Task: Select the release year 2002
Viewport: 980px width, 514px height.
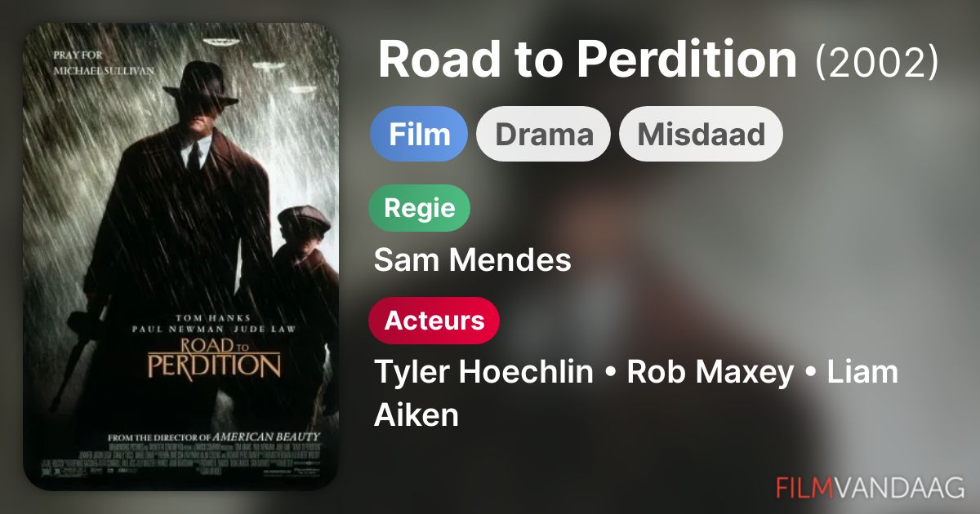Action: click(x=877, y=62)
